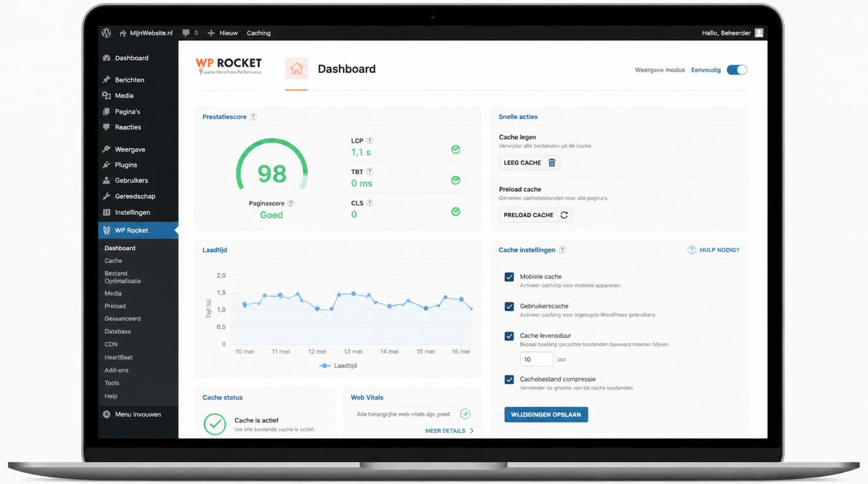Click the LEEG CACHE button
Viewport: 868px width, 484px height.
(x=529, y=163)
